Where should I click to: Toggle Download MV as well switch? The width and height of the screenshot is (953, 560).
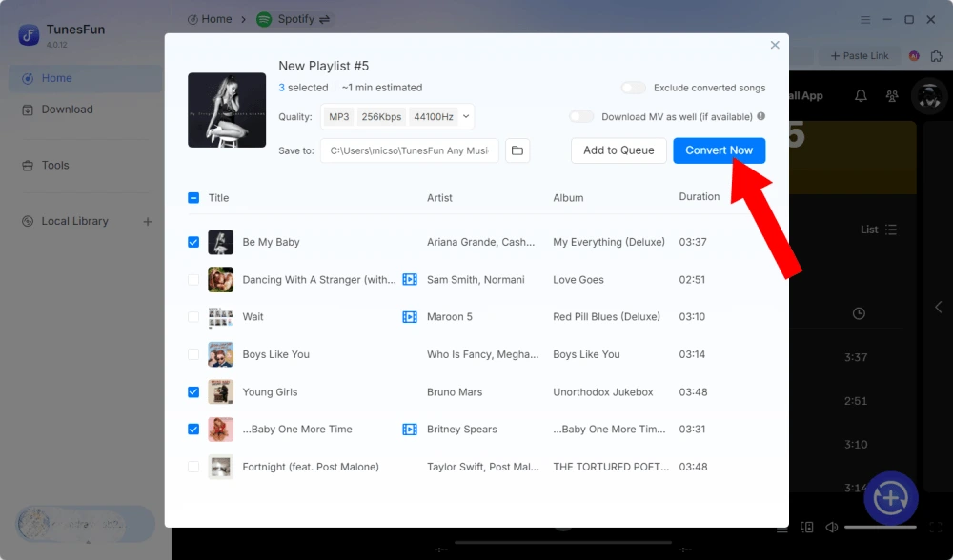click(581, 116)
